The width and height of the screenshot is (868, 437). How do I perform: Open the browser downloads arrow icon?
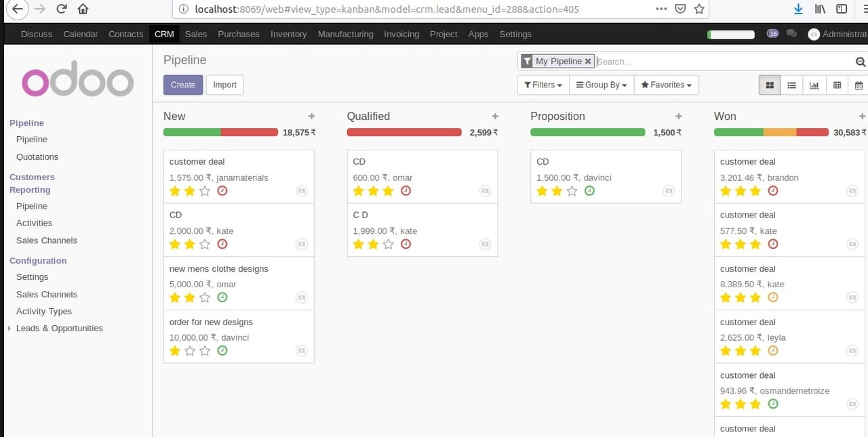798,9
